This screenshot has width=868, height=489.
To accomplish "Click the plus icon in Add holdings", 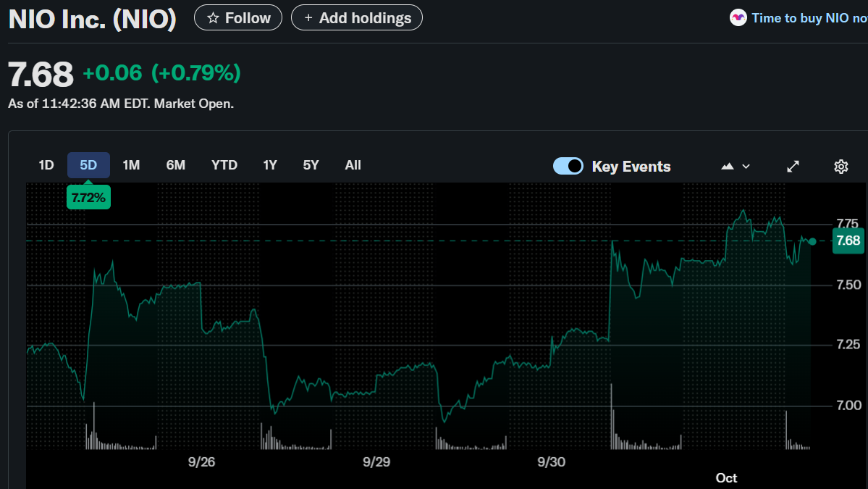I will click(308, 18).
